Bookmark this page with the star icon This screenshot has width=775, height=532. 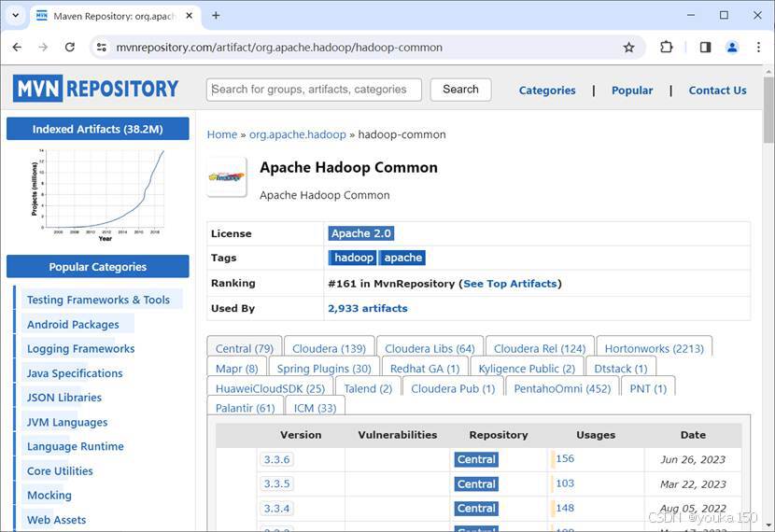(x=628, y=48)
